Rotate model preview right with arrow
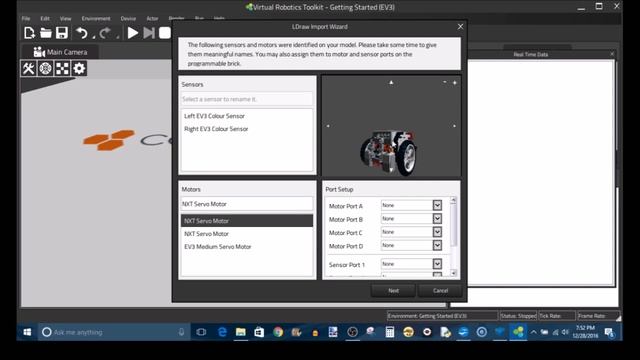 pyautogui.click(x=454, y=126)
